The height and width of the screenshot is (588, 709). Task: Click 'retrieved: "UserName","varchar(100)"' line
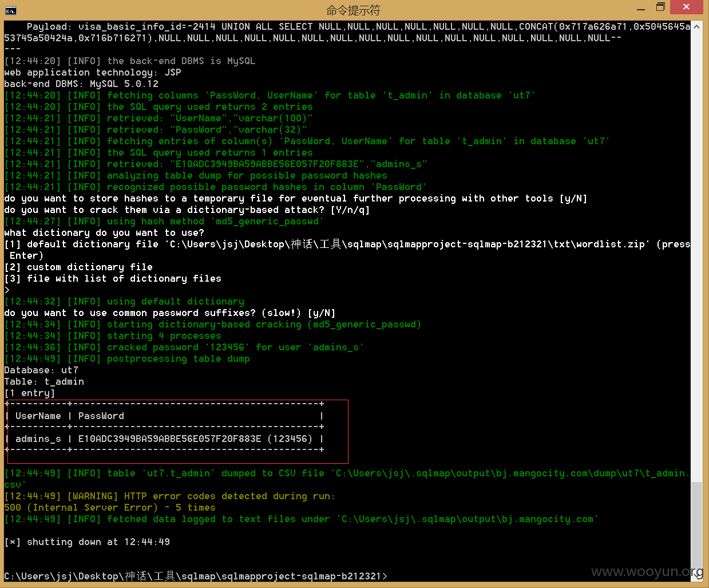click(x=159, y=118)
